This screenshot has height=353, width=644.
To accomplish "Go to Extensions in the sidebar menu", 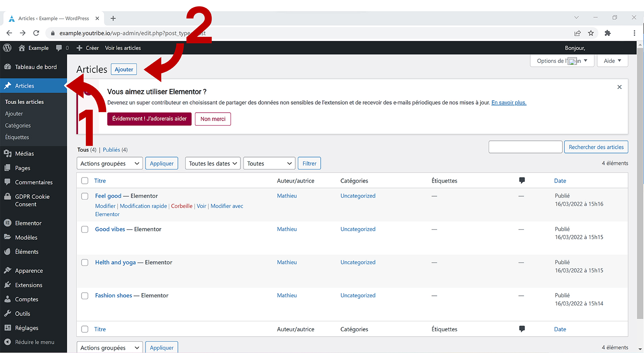I will click(x=29, y=285).
